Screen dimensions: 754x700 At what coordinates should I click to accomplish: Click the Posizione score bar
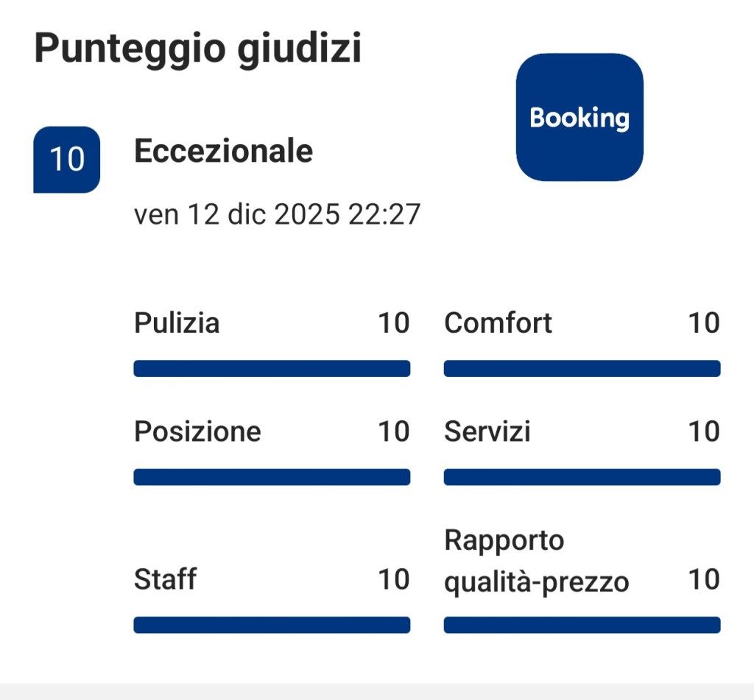[272, 477]
